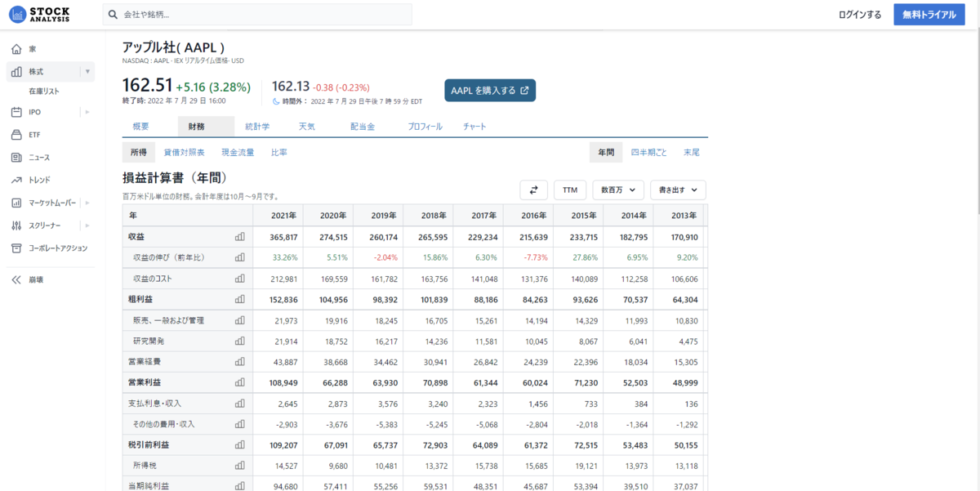
Task: Click the search magnifier icon
Action: coord(114,15)
